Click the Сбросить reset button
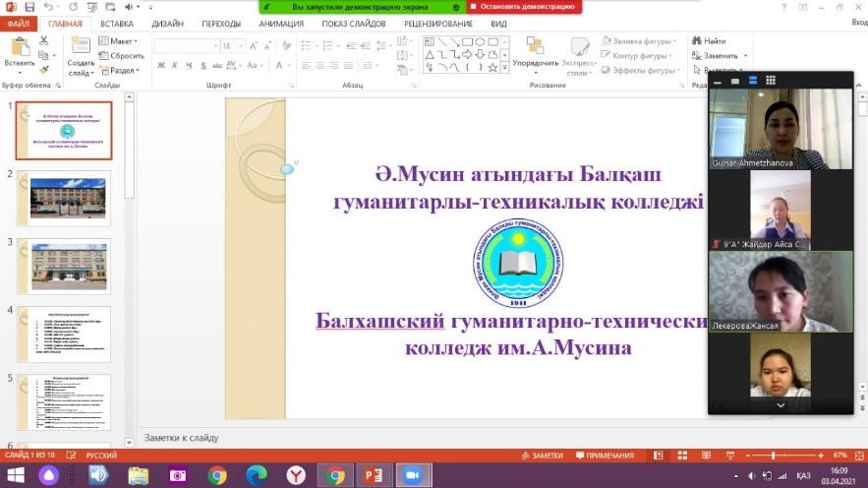 121,55
